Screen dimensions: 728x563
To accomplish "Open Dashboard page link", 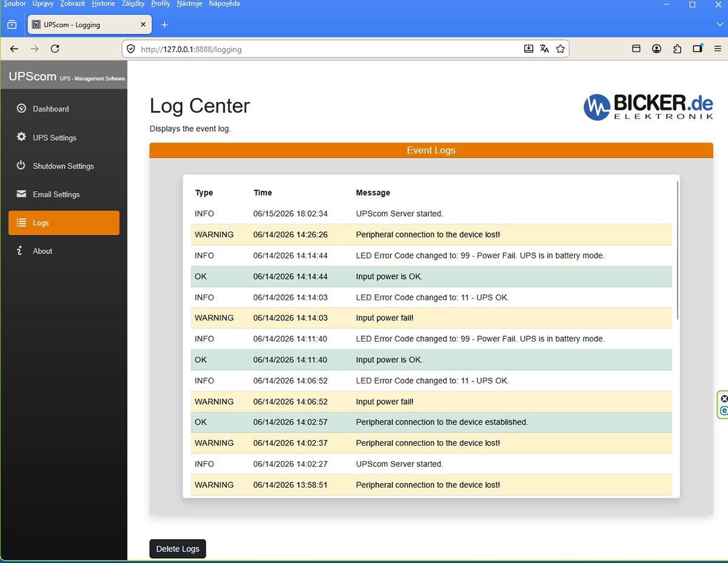I will tap(51, 109).
